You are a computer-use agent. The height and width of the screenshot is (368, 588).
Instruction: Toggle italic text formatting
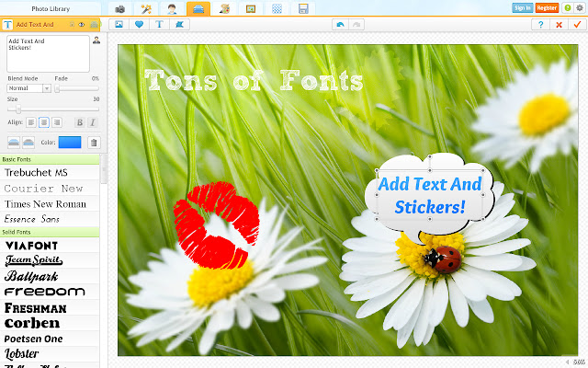[x=93, y=122]
